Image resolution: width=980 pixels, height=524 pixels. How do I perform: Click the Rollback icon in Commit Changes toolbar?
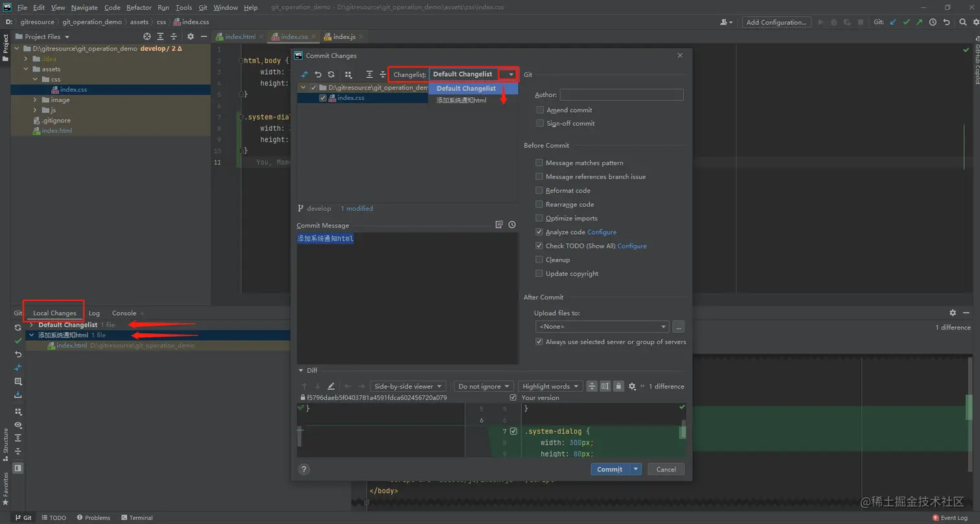[318, 74]
